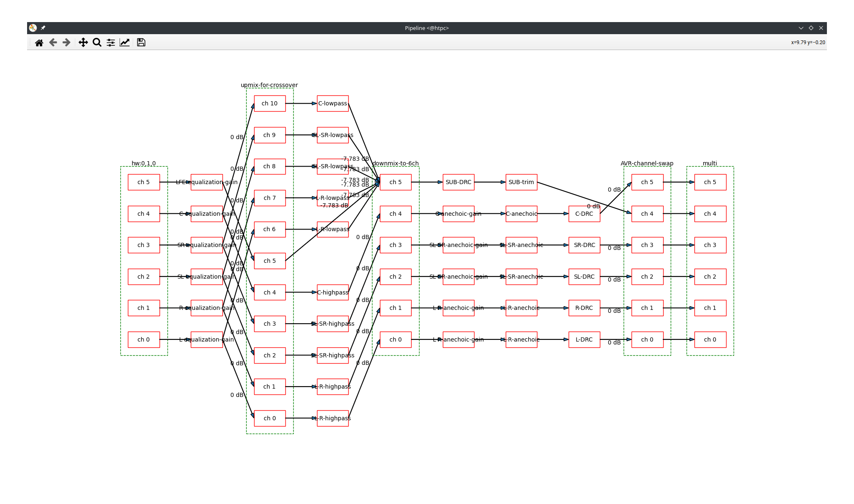Click the window shade-down chevron icon
854x504 pixels.
point(801,28)
